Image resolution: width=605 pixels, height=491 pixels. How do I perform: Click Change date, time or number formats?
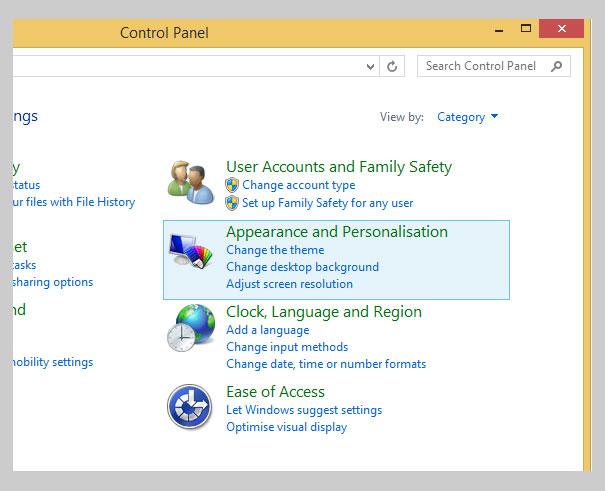pyautogui.click(x=326, y=364)
